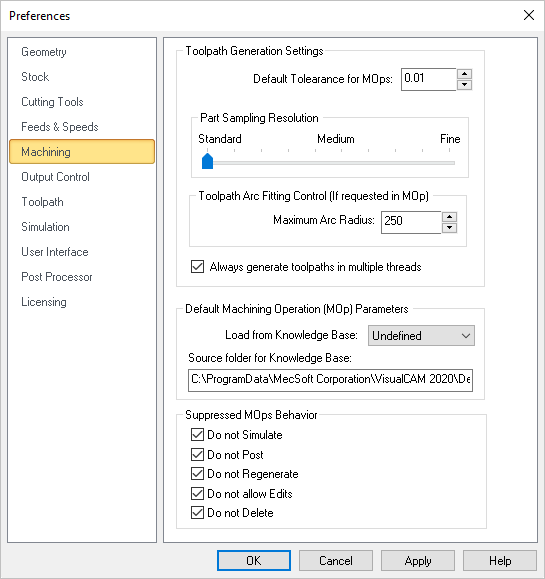The image size is (545, 579).
Task: Click the OK button
Action: (254, 561)
